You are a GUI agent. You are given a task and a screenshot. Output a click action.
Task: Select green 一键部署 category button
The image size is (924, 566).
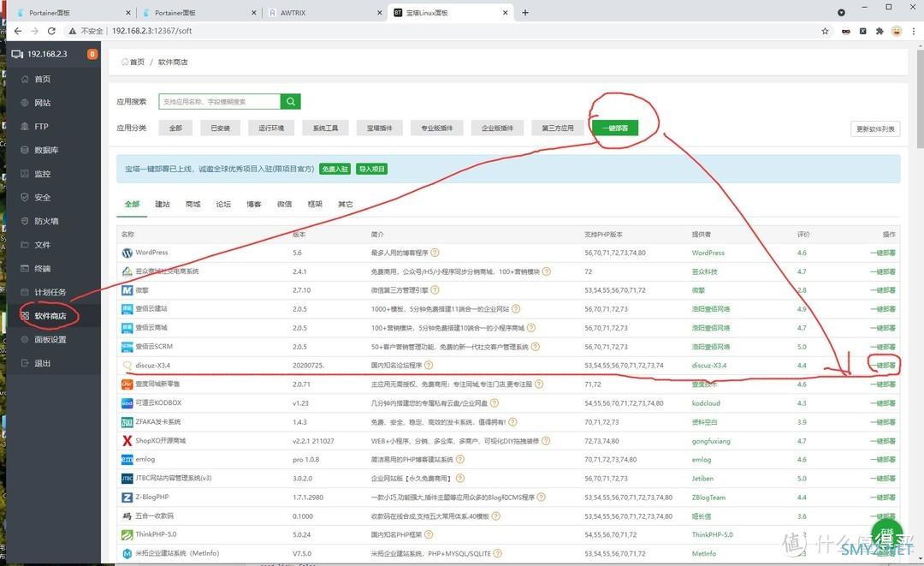[x=614, y=128]
